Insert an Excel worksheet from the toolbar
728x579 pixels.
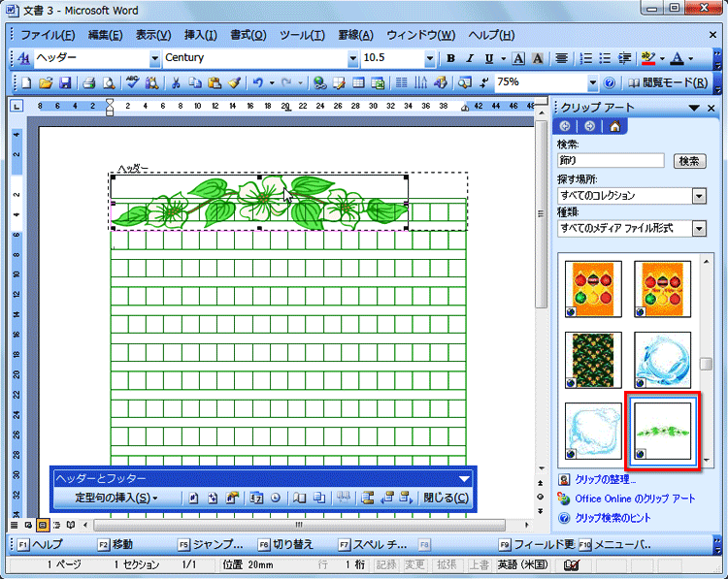pos(378,83)
